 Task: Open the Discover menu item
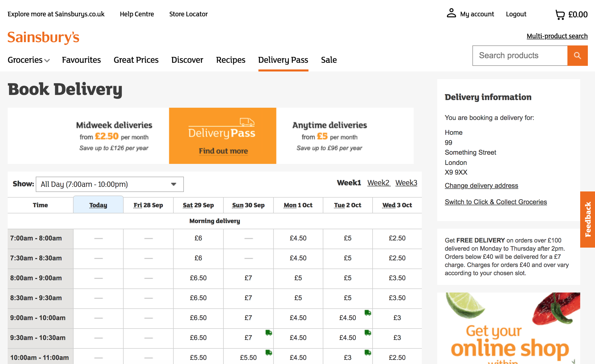click(x=187, y=60)
